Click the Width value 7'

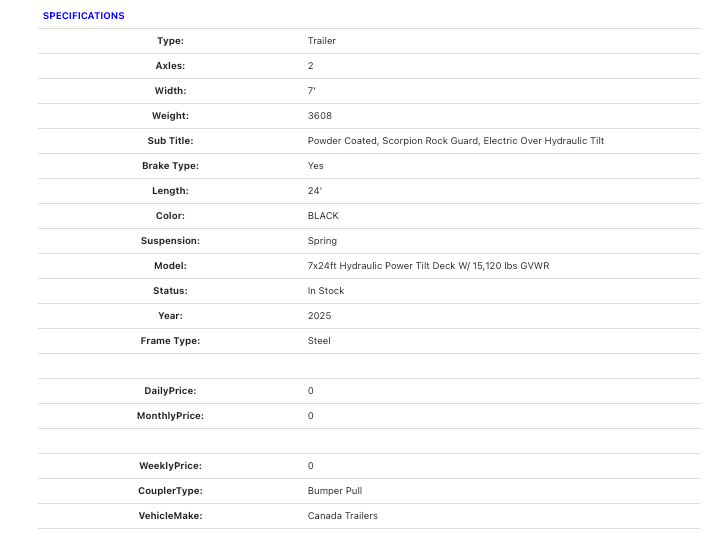point(312,91)
